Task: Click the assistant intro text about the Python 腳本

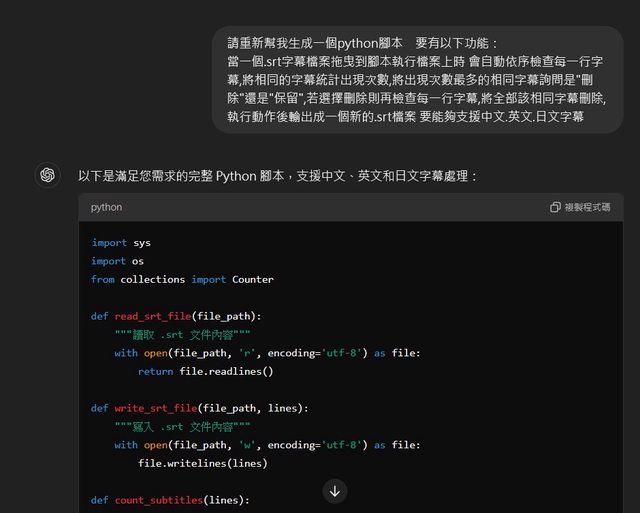Action: click(278, 176)
